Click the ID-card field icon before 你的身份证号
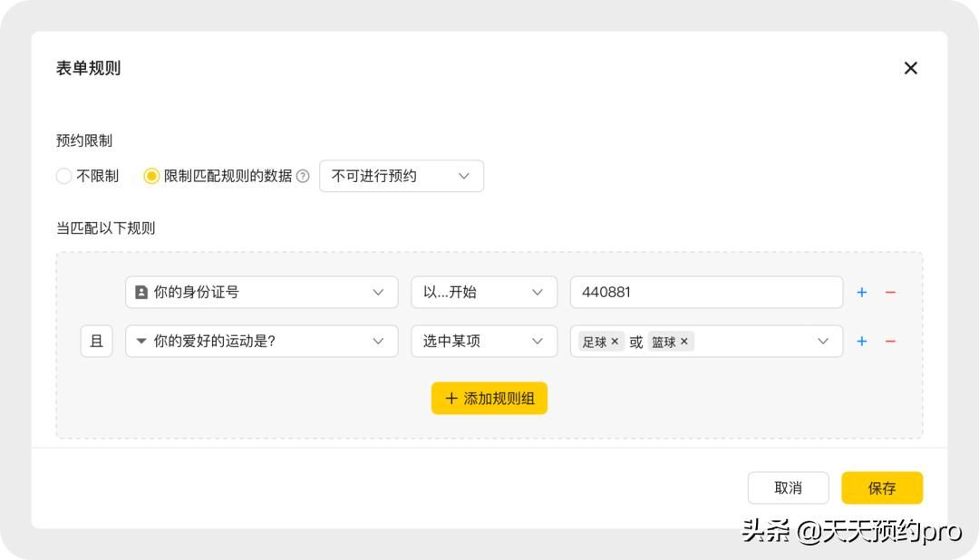 (x=141, y=292)
